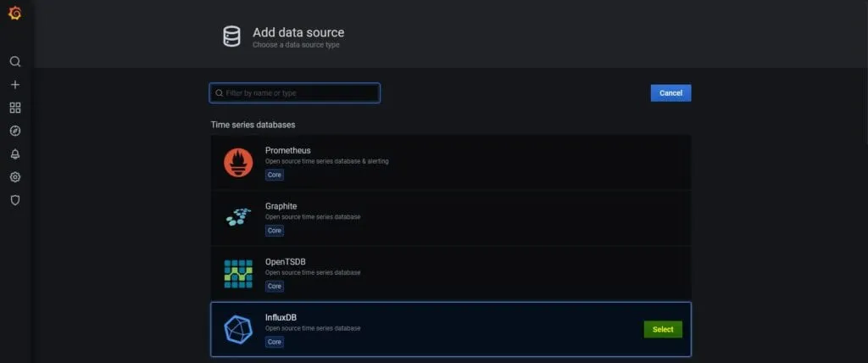Click the Core badge under Prometheus
868x363 pixels.
[274, 175]
